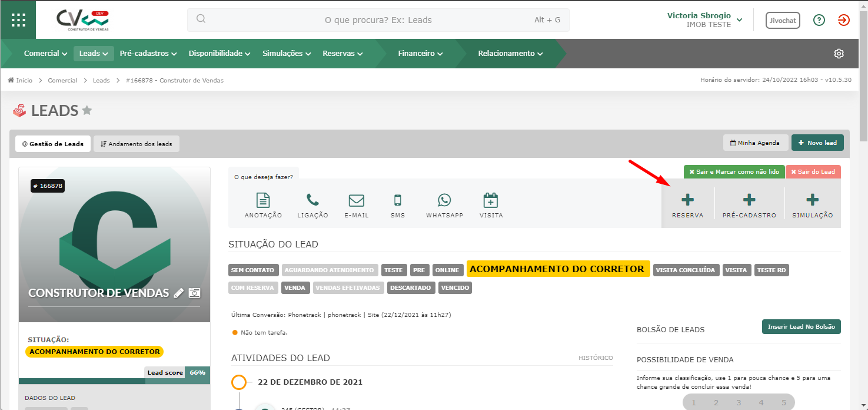Click Sair do Lead button
Viewport: 868px width, 410px height.
pyautogui.click(x=813, y=172)
